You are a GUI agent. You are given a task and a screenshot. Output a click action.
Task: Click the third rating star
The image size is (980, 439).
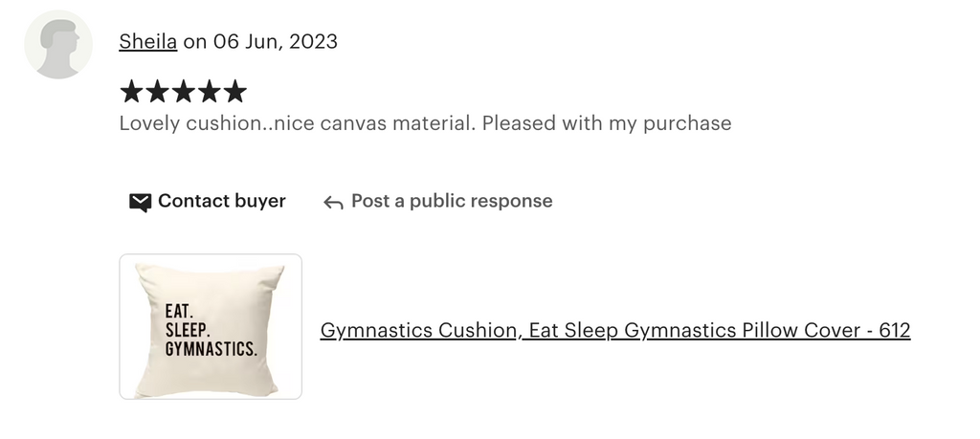click(183, 92)
